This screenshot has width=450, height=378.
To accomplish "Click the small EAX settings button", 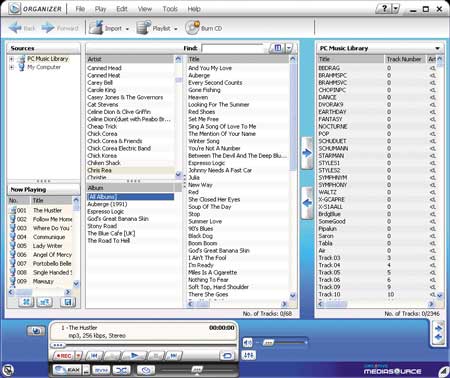I will coord(86,370).
